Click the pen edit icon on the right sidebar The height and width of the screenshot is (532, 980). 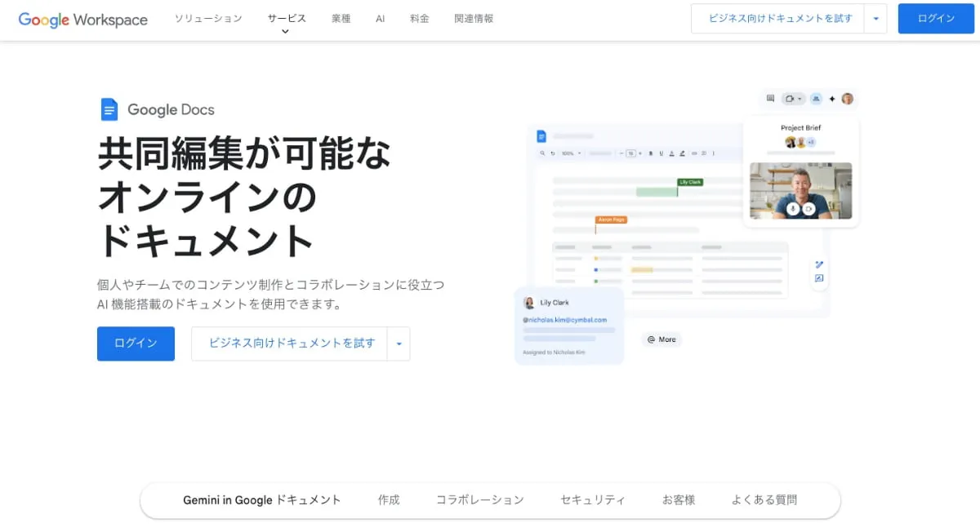pyautogui.click(x=820, y=264)
